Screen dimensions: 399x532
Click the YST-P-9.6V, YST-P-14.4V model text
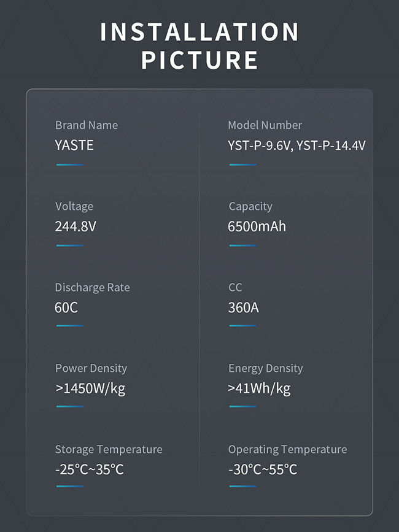point(296,145)
